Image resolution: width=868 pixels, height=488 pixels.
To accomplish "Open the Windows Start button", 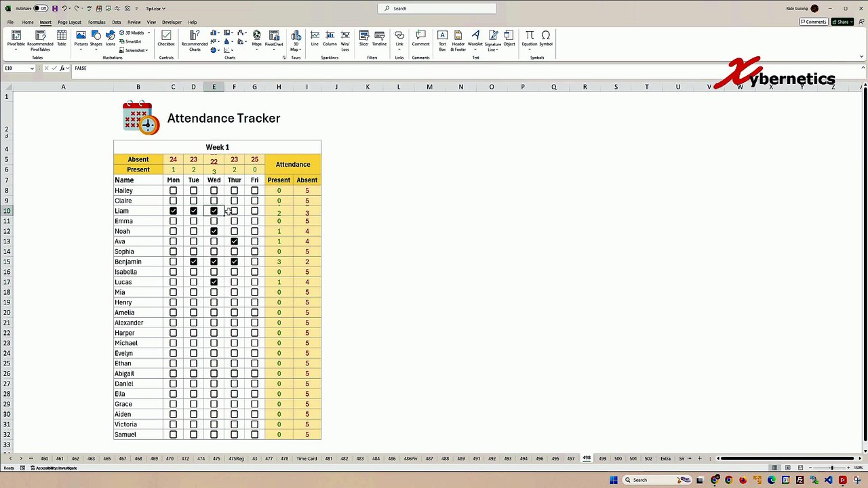I will [613, 480].
